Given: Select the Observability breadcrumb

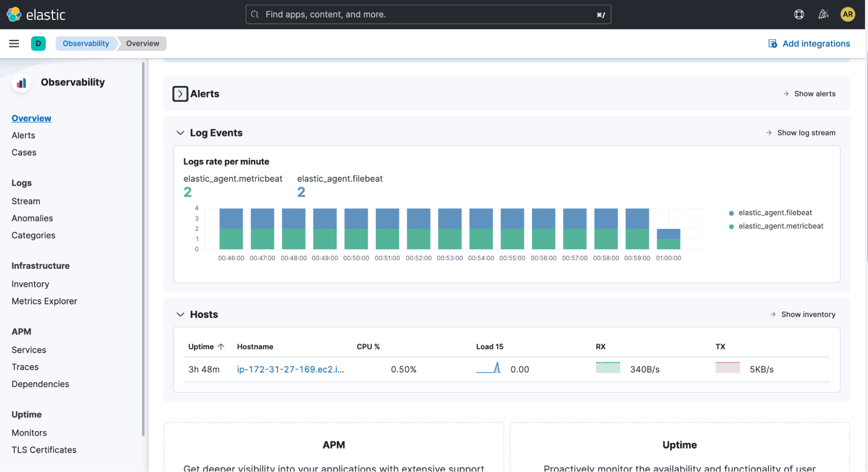Looking at the screenshot, I should pos(86,43).
